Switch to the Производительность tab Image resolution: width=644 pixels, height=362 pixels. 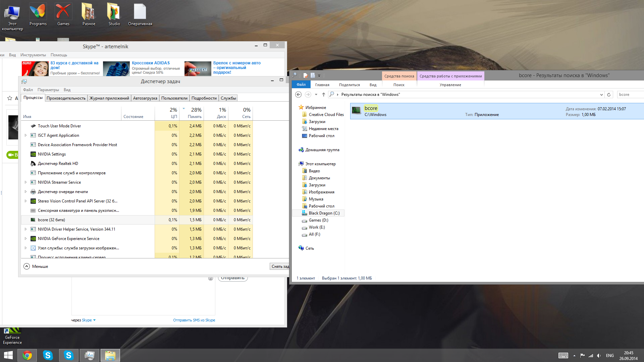(x=66, y=98)
